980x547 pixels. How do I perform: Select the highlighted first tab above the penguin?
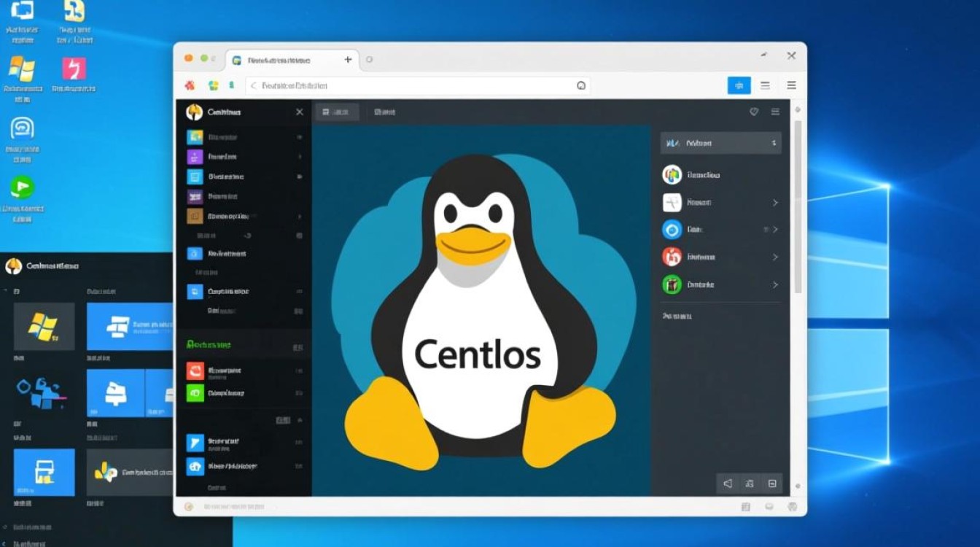[337, 112]
